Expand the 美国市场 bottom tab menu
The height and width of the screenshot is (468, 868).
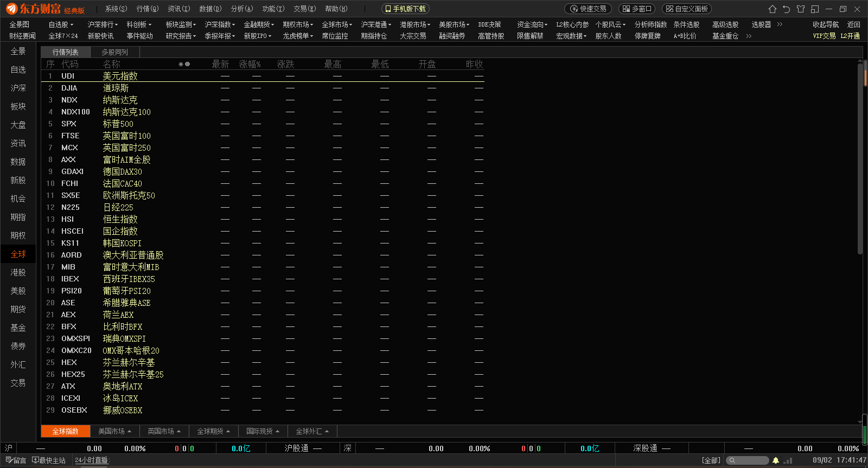pos(115,431)
